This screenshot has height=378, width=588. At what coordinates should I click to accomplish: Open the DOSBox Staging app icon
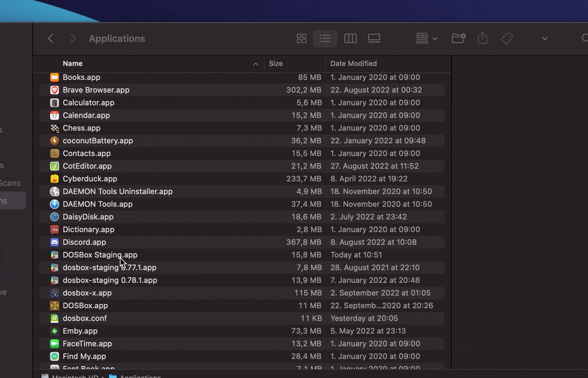[x=54, y=255]
